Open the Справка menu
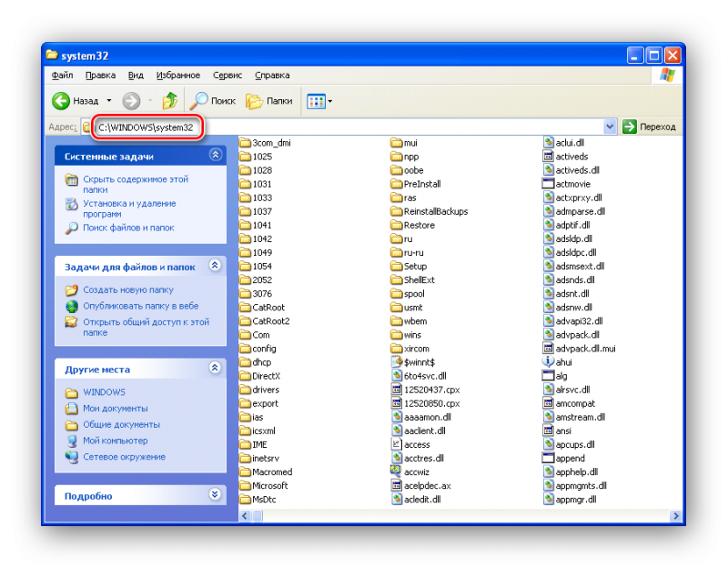728x568 pixels. (272, 76)
